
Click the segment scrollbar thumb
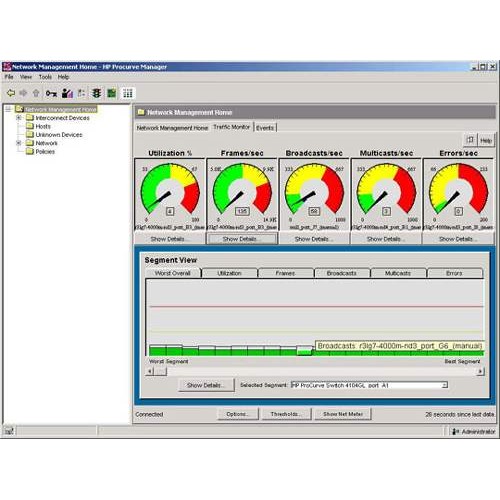(160, 371)
